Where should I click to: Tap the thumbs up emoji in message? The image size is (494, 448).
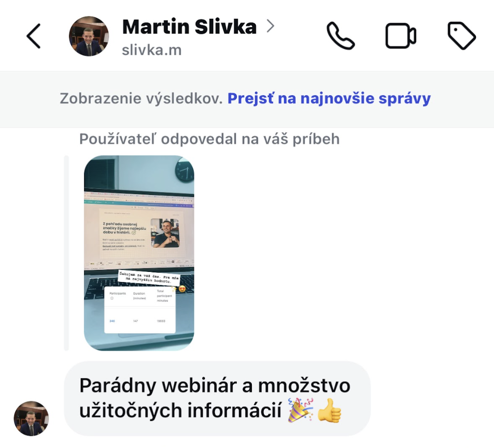329,410
